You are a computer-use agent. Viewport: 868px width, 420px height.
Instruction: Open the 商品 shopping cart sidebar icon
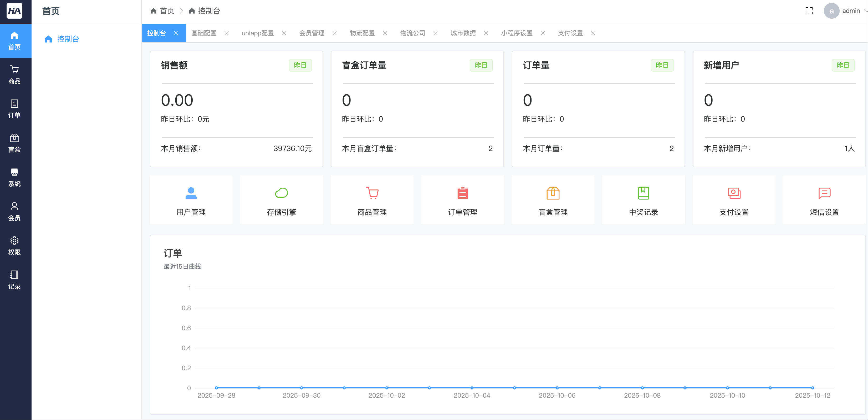pyautogui.click(x=14, y=70)
